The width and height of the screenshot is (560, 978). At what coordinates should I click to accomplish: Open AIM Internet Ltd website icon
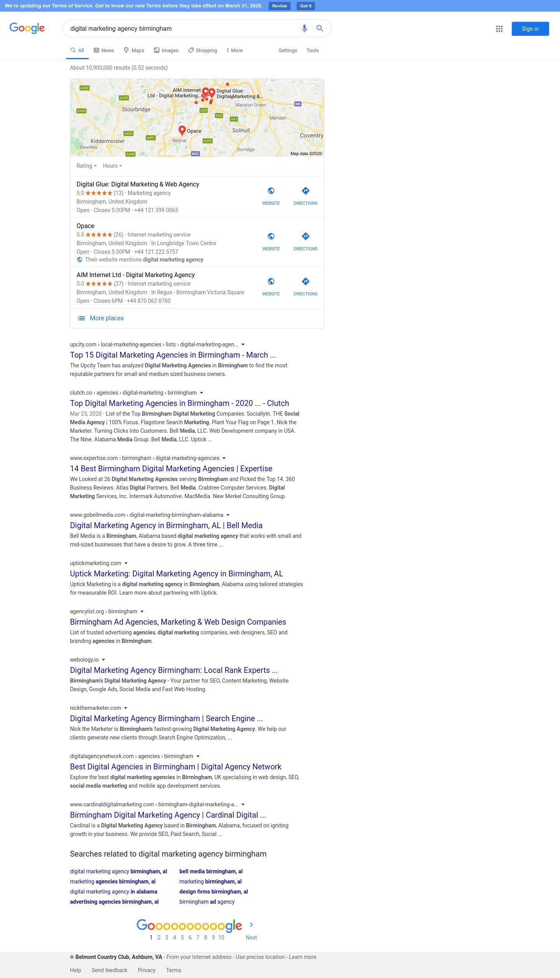(271, 281)
